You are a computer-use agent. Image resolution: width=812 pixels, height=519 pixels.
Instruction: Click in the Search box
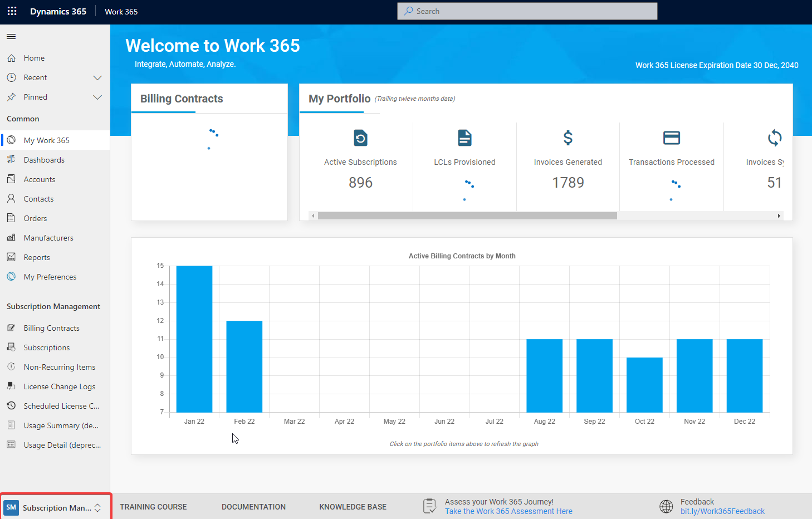click(527, 11)
